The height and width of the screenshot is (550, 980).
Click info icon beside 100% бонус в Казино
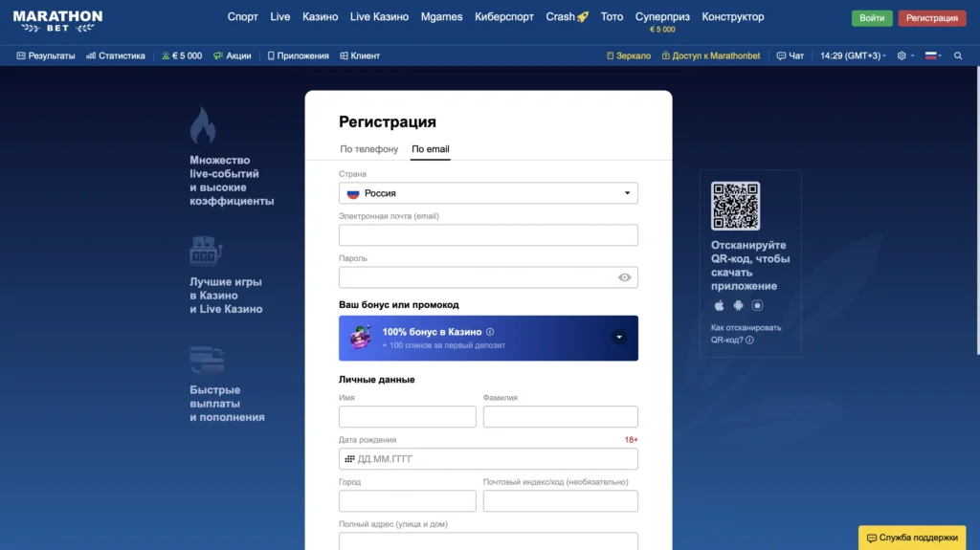(x=490, y=332)
